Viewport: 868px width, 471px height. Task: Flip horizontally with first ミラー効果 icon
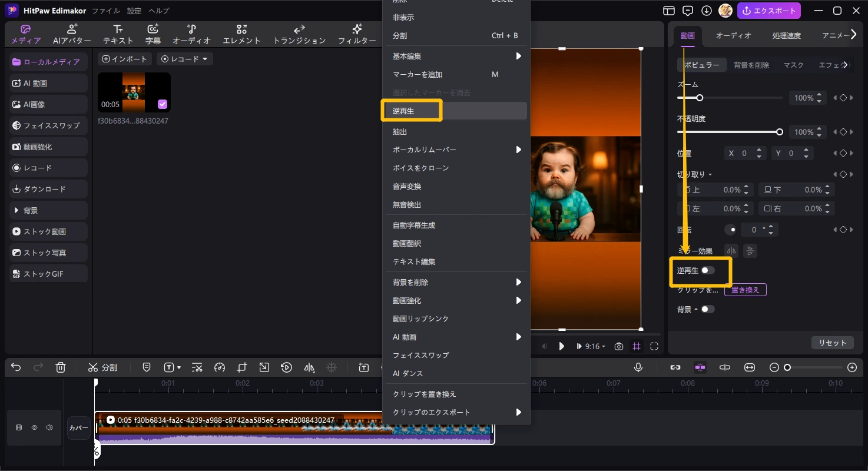click(x=731, y=251)
